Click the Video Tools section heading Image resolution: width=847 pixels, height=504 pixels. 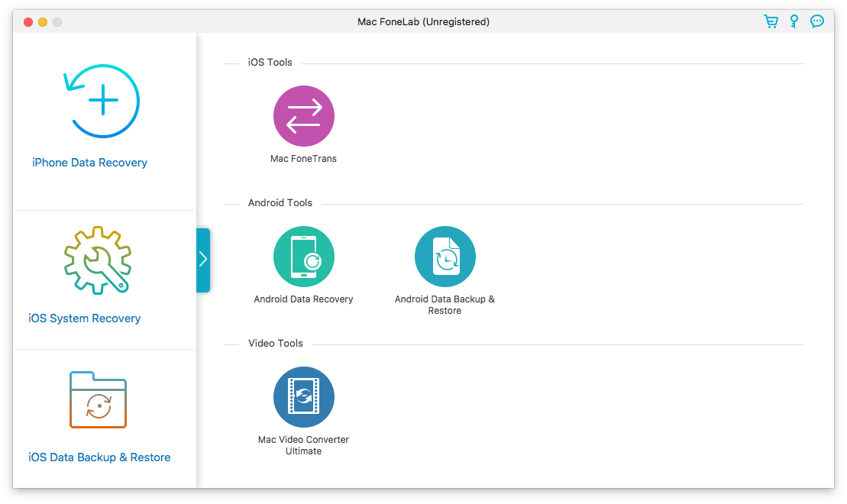click(276, 343)
